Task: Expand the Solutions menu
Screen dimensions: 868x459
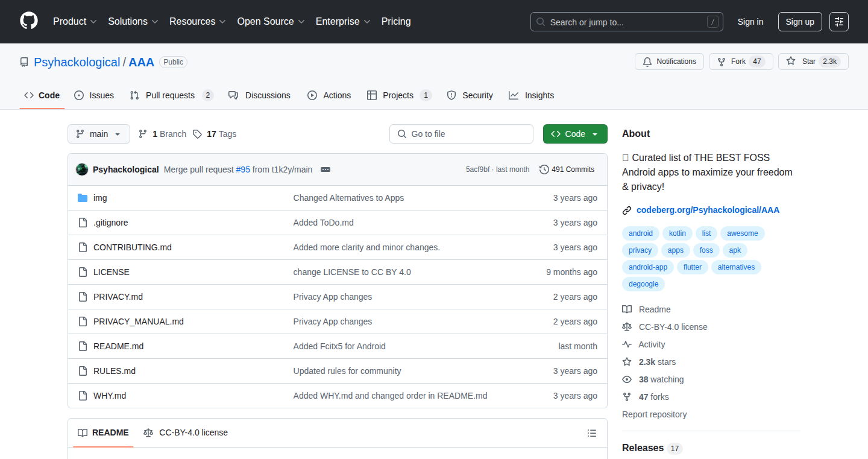Action: tap(133, 21)
